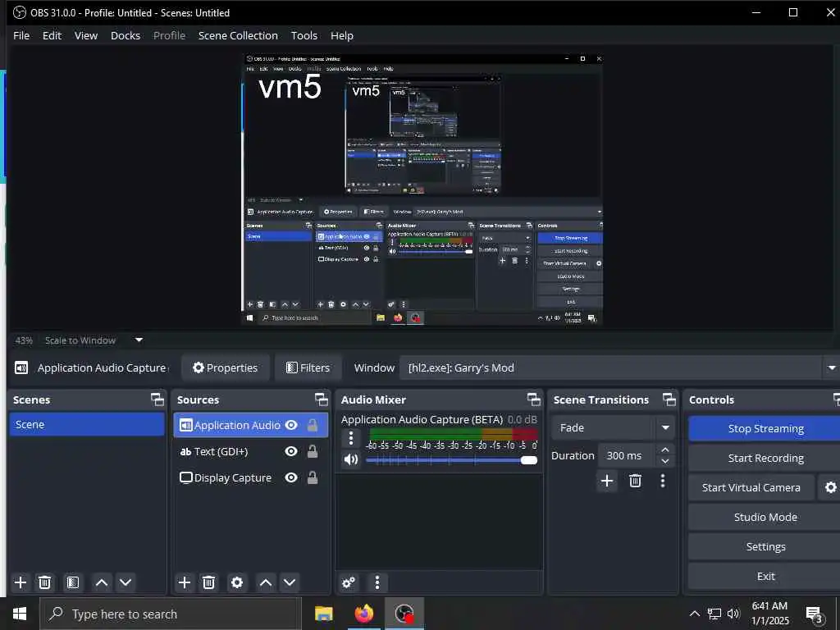Image resolution: width=840 pixels, height=630 pixels.
Task: Open Firefox from the taskbar
Action: click(363, 614)
